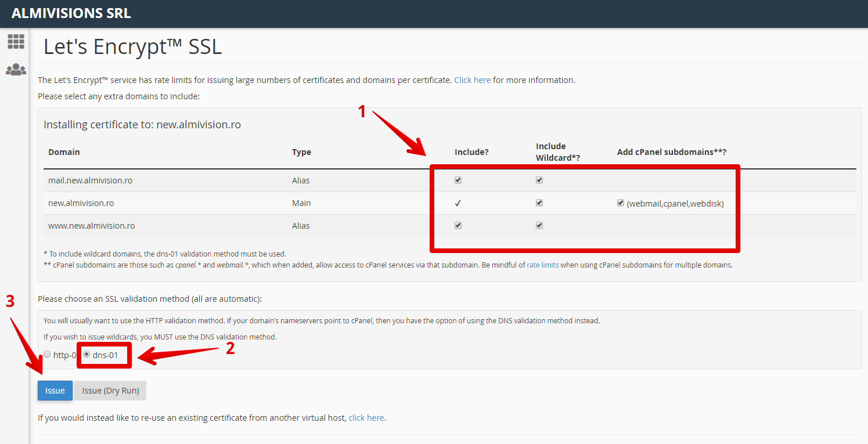Click the '(webmail,cpanel,webdisk)' label text
This screenshot has width=868, height=444.
pos(675,204)
